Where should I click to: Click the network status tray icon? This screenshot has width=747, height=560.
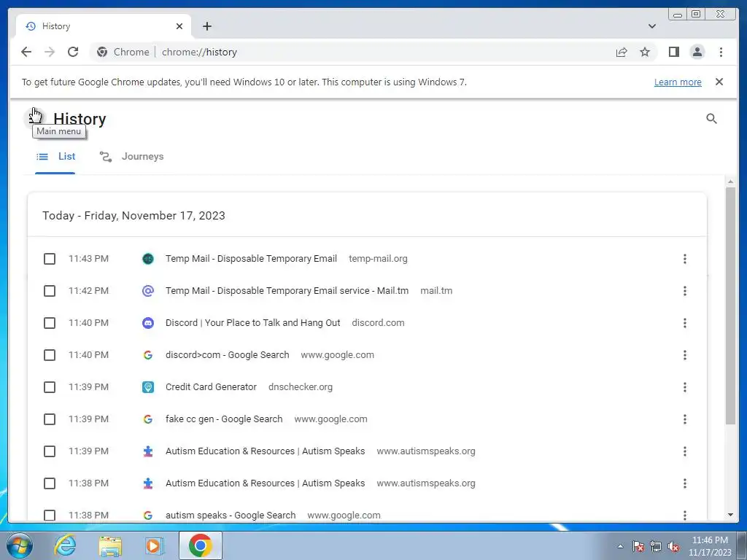656,547
